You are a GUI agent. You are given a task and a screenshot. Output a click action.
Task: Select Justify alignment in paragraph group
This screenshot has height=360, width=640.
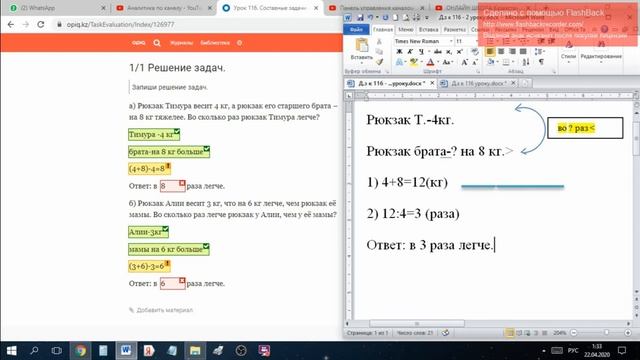(523, 51)
